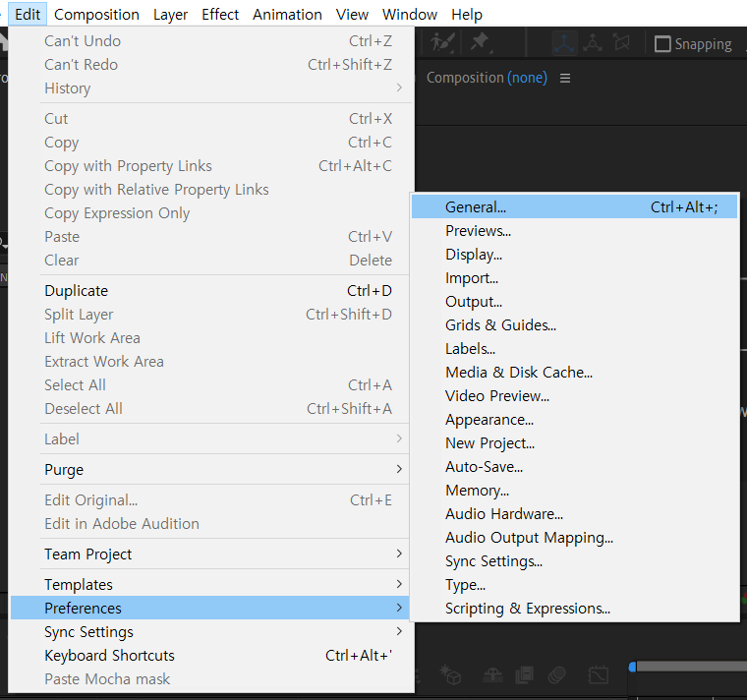Choose Appearance... preferences

575,420
